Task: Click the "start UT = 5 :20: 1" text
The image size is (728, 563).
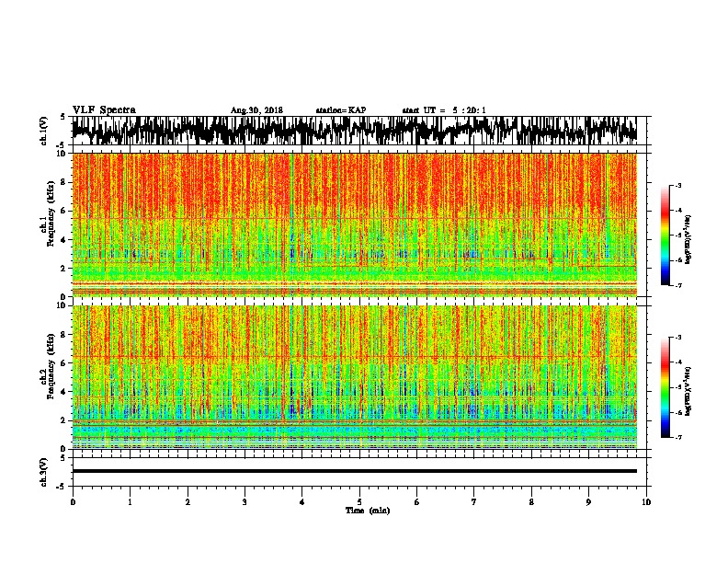Action: [444, 110]
